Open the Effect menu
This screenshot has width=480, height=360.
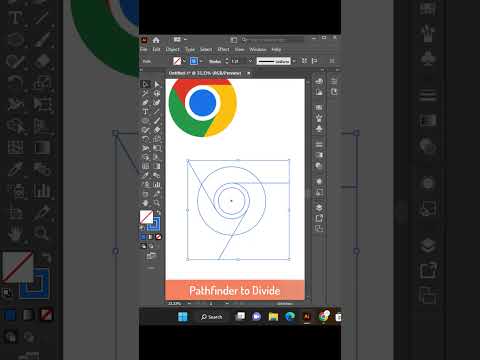(x=223, y=49)
